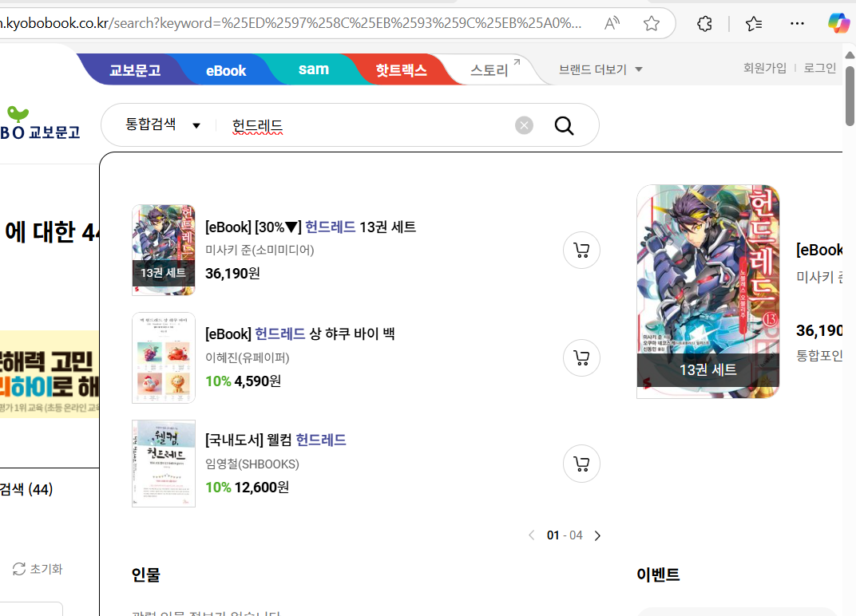Click the 미사키 준(소미미디어) author text
The width and height of the screenshot is (856, 616).
(x=260, y=250)
